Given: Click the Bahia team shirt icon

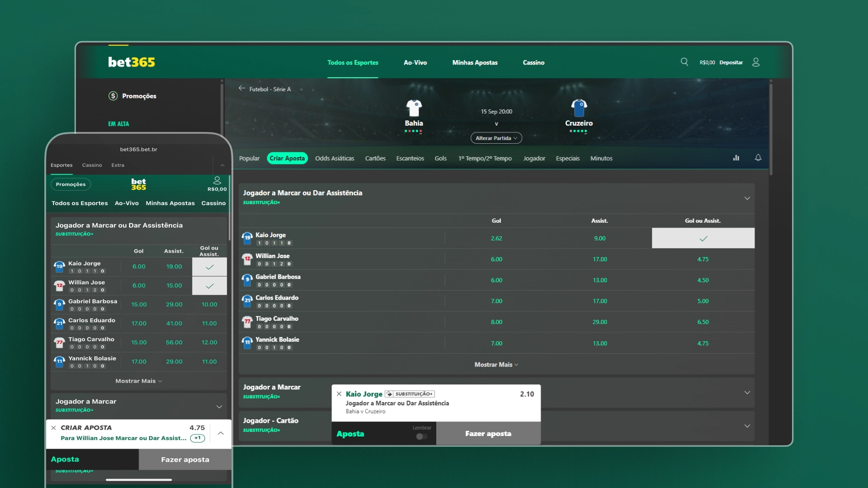Looking at the screenshot, I should pos(414,108).
